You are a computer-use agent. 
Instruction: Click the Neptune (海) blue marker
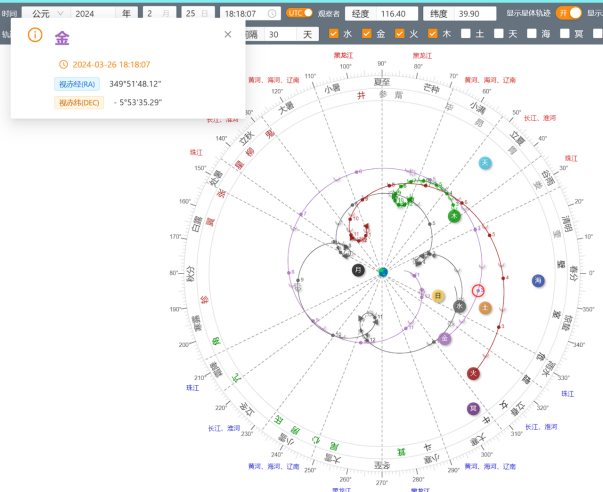click(x=538, y=281)
